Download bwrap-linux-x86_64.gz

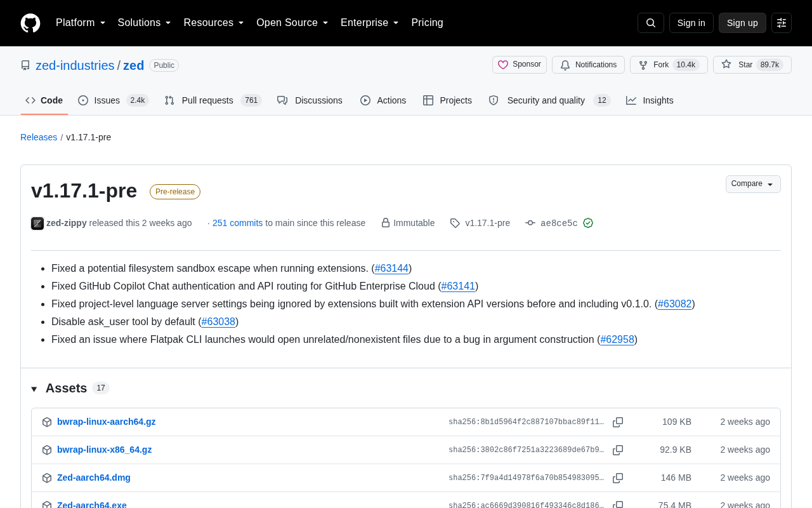tap(104, 450)
